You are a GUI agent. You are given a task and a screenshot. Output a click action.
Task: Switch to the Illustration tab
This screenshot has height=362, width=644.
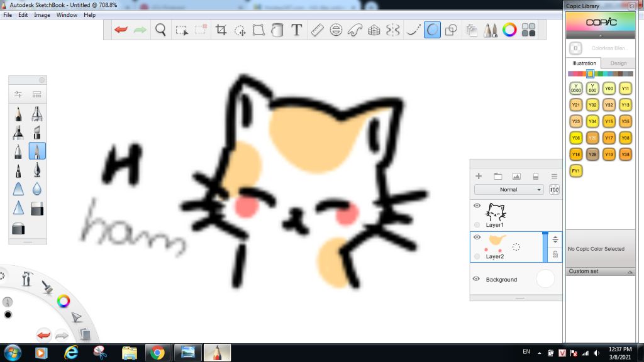(584, 63)
